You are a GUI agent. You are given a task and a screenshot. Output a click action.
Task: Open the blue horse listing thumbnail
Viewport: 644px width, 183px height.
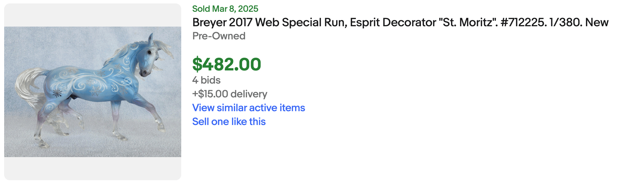[x=92, y=91]
